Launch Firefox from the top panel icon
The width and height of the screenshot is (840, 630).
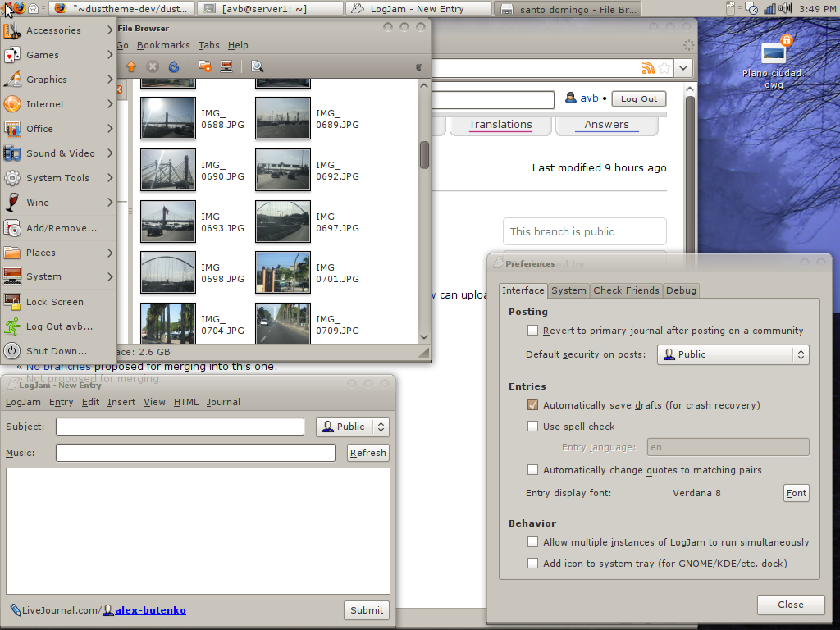20,8
